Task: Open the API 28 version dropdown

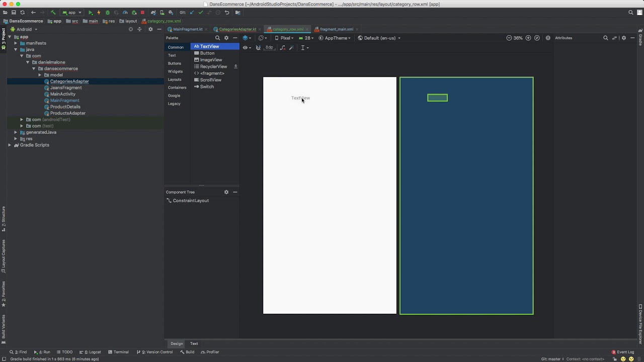Action: (306, 38)
